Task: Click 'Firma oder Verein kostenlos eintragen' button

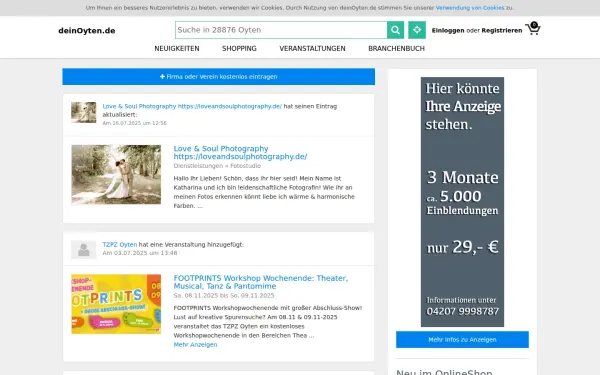Action: pos(218,77)
